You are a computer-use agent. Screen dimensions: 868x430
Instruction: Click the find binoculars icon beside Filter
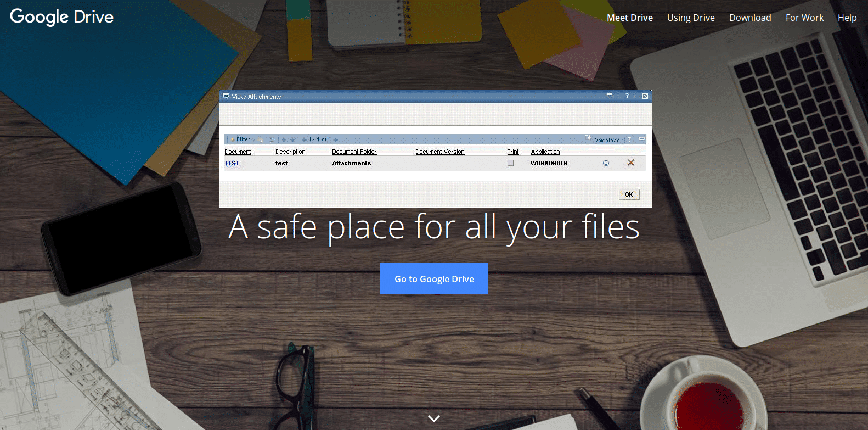(260, 139)
